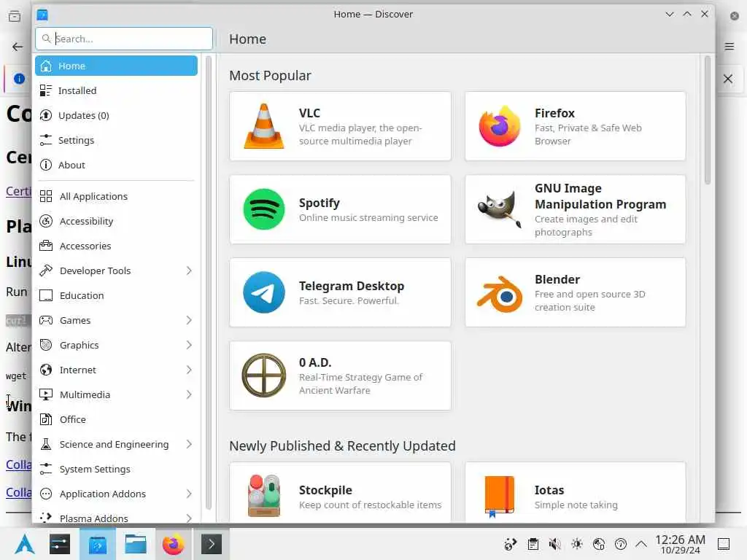Open the Installed applications page
Image resolution: width=747 pixels, height=560 pixels.
[x=116, y=90]
